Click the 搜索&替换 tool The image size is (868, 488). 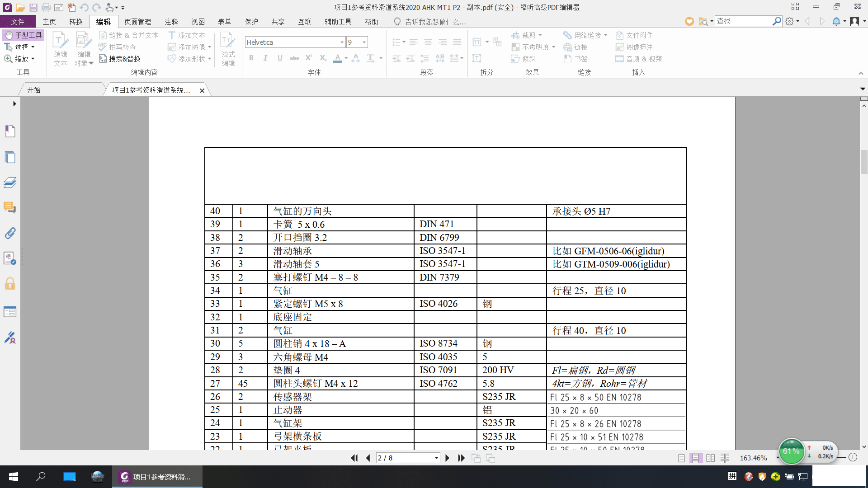(x=120, y=59)
